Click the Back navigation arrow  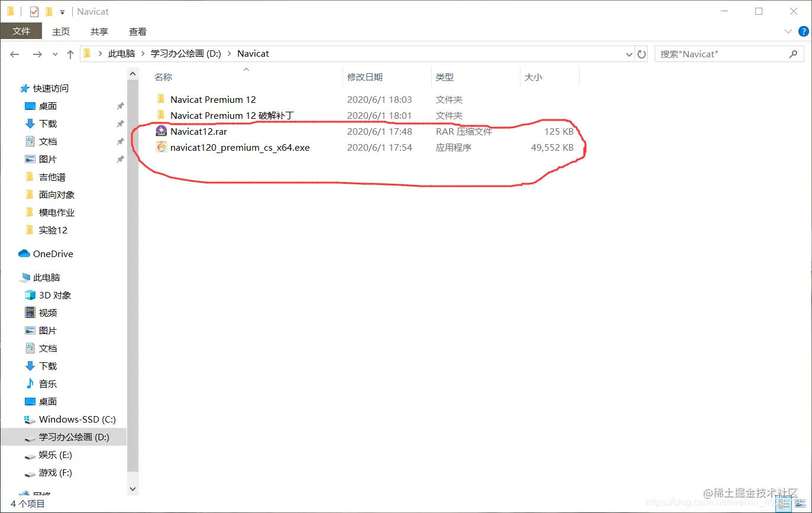pos(15,54)
